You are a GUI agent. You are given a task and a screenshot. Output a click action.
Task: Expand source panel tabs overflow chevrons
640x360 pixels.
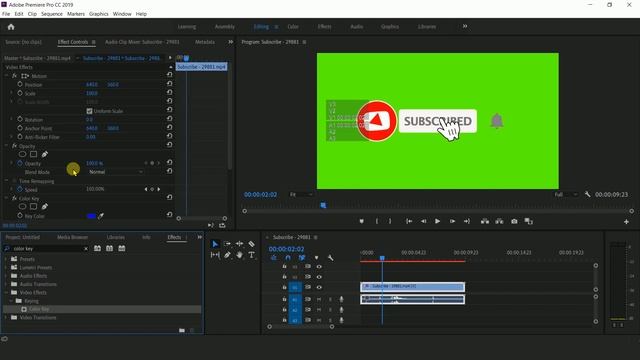tap(231, 42)
